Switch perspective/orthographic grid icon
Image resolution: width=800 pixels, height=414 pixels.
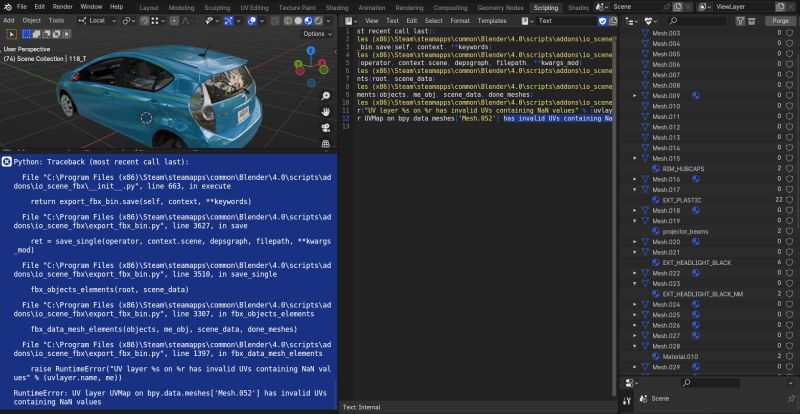click(x=326, y=143)
